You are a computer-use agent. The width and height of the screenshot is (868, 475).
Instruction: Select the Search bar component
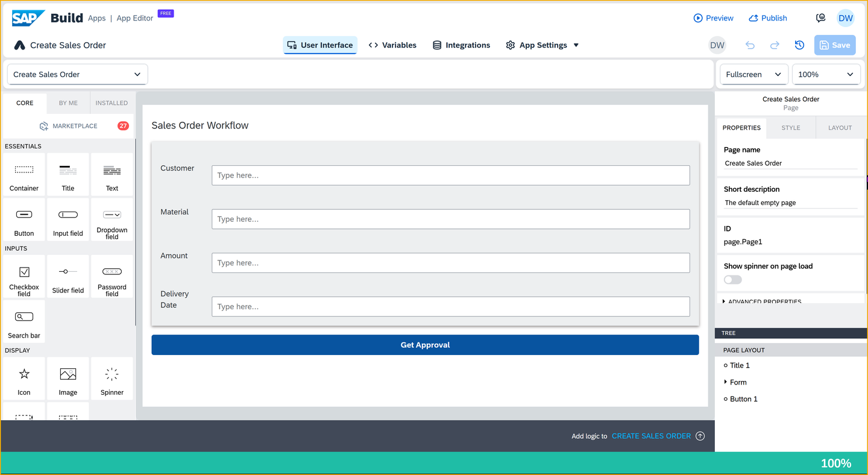[24, 321]
